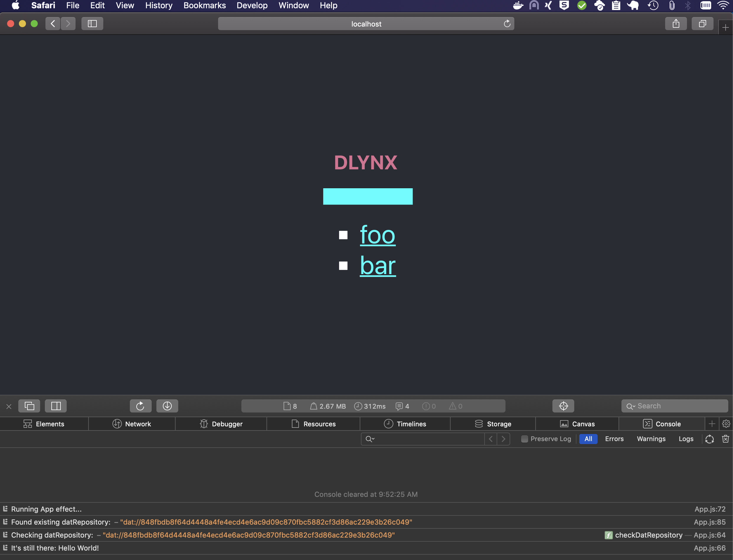733x560 pixels.
Task: Activate the element inspection crosshair icon
Action: 563,406
